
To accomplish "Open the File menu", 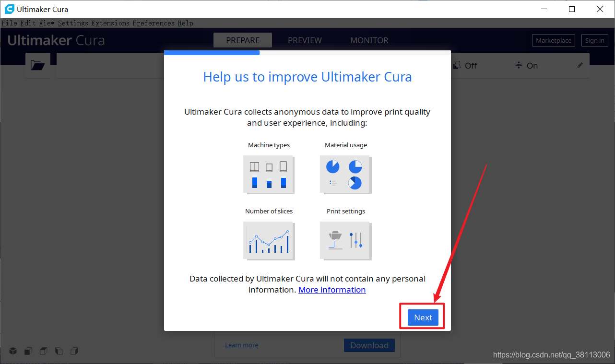I will [x=10, y=23].
